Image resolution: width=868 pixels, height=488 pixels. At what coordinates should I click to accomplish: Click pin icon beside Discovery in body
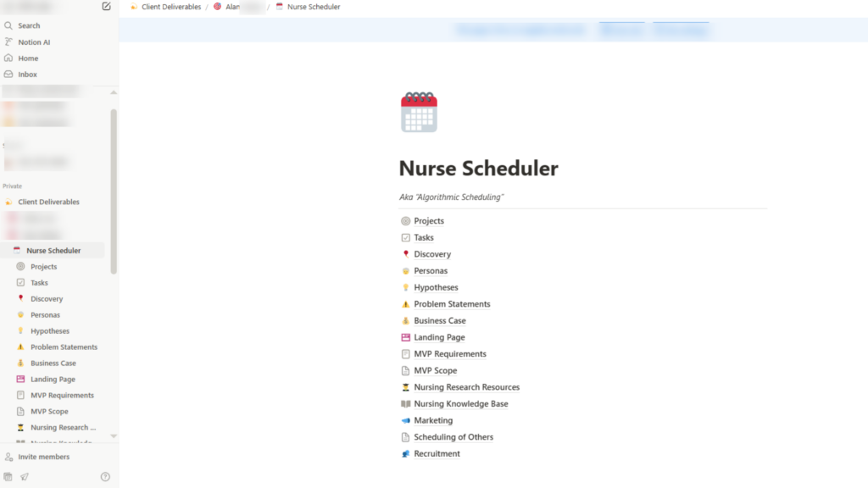[406, 254]
